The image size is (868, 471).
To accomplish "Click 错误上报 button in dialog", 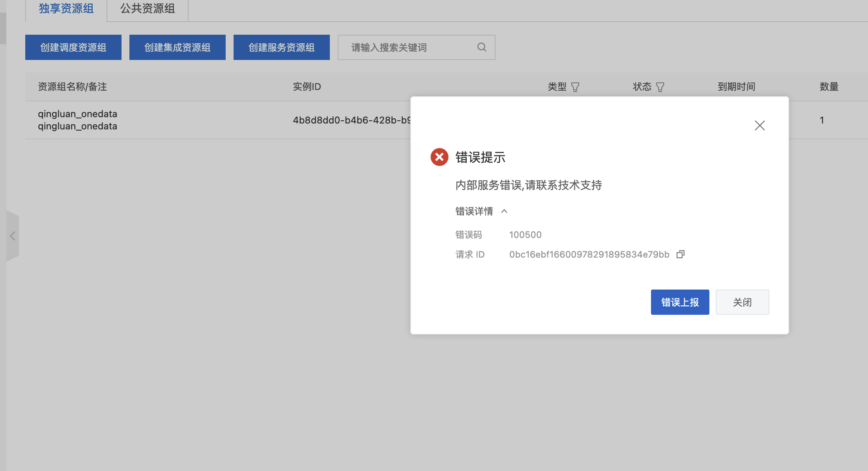I will point(680,302).
